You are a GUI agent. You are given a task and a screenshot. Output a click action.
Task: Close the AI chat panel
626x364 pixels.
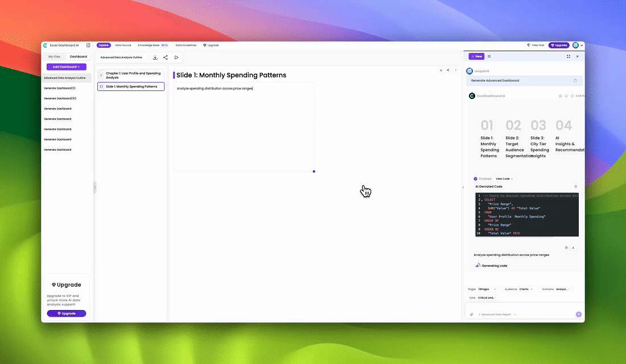577,57
